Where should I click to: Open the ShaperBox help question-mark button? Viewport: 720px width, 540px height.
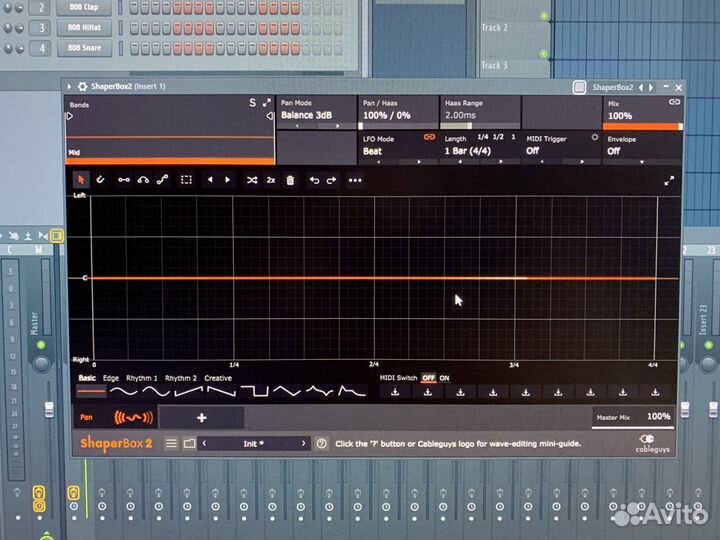pos(321,444)
